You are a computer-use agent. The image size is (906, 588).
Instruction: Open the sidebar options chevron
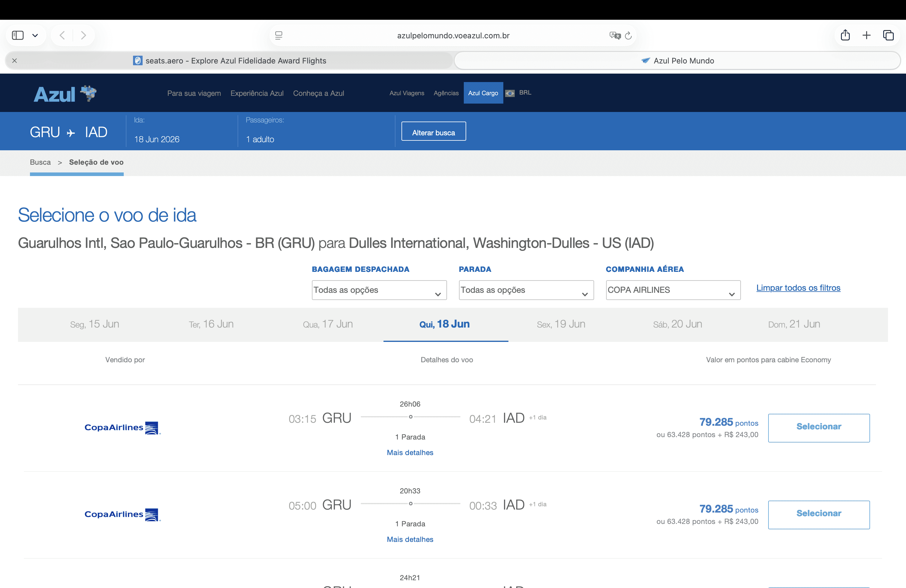35,36
